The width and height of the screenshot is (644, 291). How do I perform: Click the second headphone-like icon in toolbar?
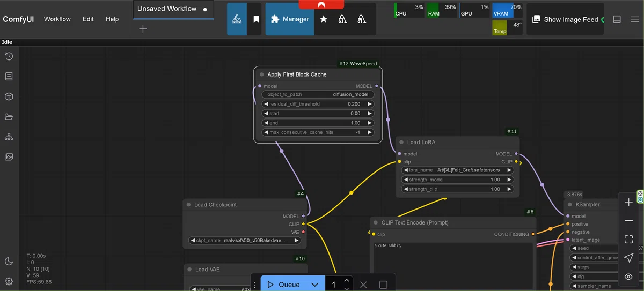pos(362,19)
